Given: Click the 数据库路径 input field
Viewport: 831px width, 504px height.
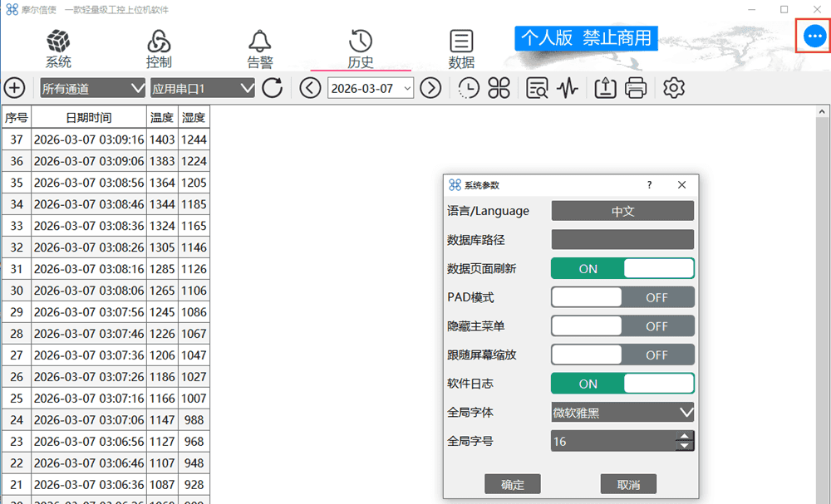Looking at the screenshot, I should (622, 240).
